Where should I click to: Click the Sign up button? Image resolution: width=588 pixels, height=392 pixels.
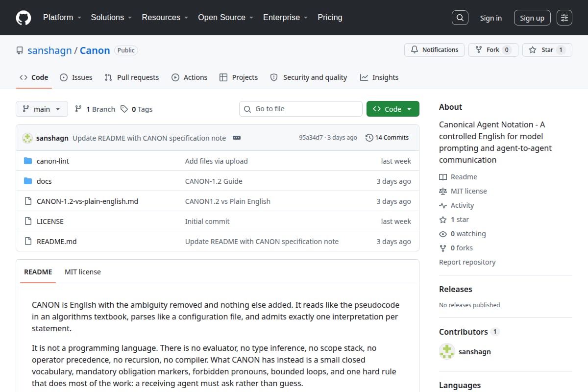(532, 18)
